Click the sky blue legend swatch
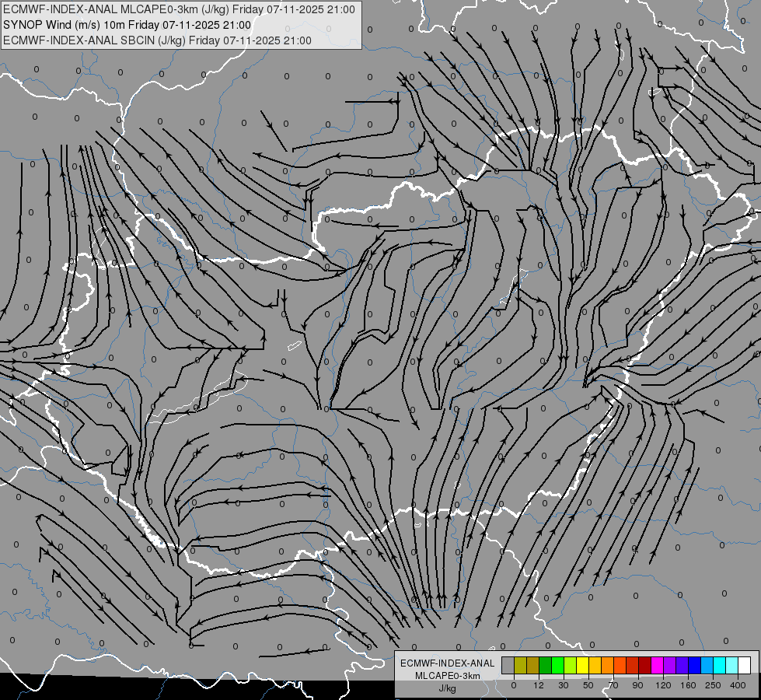 [x=707, y=665]
